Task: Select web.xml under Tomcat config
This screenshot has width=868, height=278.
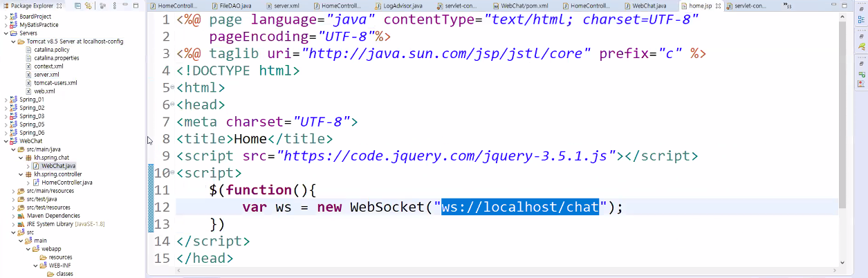Action: pos(40,91)
